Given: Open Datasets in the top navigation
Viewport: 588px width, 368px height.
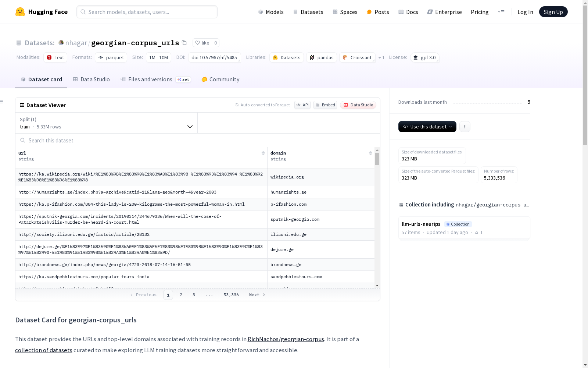Looking at the screenshot, I should [308, 12].
